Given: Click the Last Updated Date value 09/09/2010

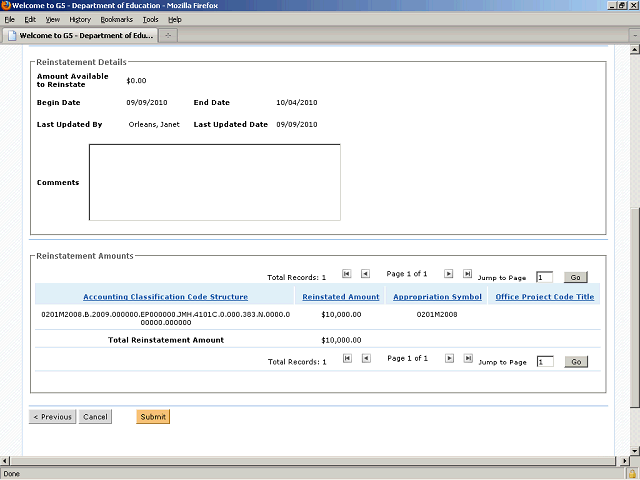Looking at the screenshot, I should (x=297, y=124).
